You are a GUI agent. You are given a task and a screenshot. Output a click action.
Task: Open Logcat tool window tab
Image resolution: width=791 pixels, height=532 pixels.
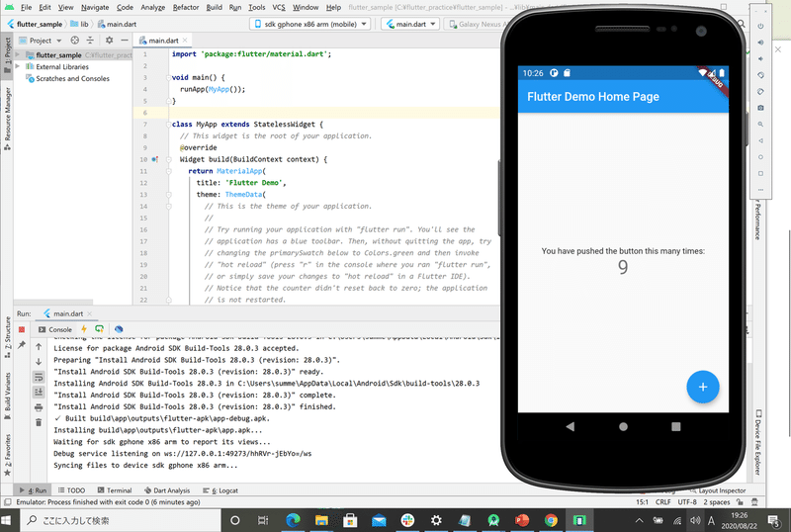(220, 490)
